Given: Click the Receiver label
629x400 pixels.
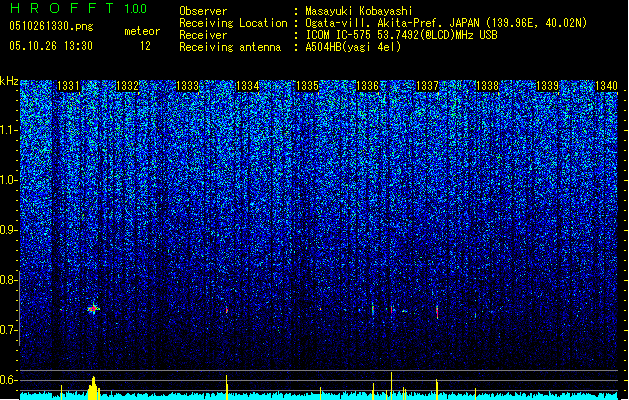Looking at the screenshot, I should coord(203,35).
